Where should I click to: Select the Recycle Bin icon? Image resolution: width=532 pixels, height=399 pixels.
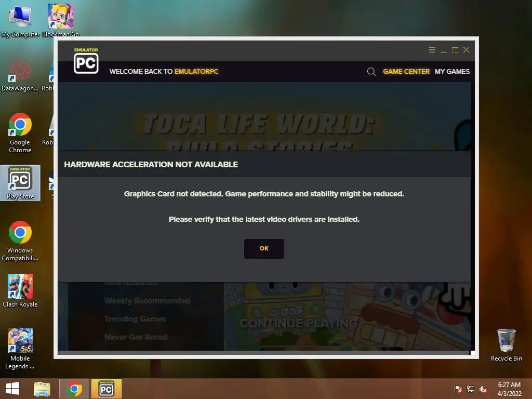pyautogui.click(x=506, y=345)
